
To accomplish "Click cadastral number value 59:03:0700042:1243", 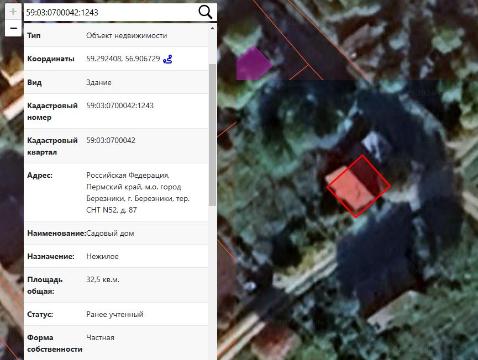I will (120, 106).
